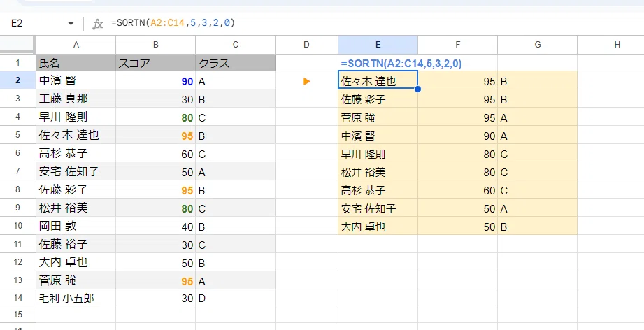
Task: Select 大内 卓也 in column E
Action: pos(378,226)
